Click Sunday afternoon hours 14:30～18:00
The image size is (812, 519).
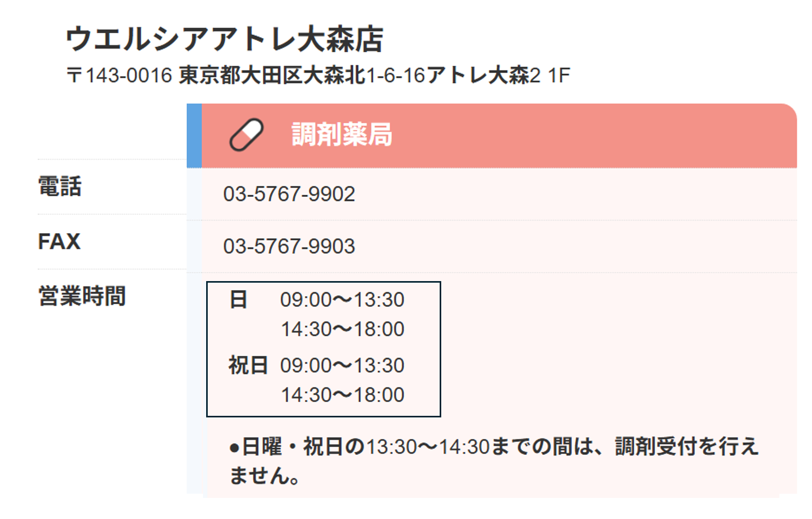[x=342, y=330]
